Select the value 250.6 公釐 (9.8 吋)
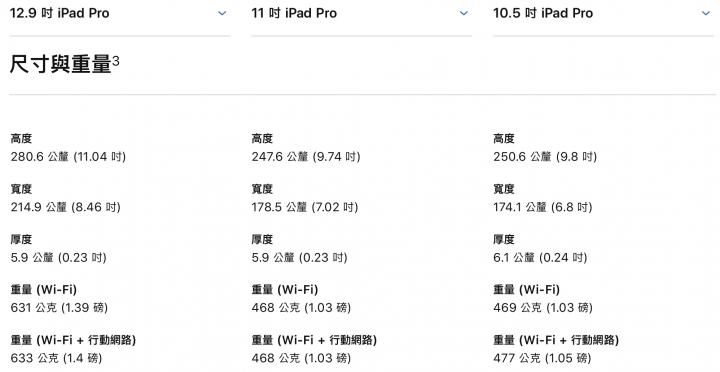720x372 pixels. click(x=545, y=157)
